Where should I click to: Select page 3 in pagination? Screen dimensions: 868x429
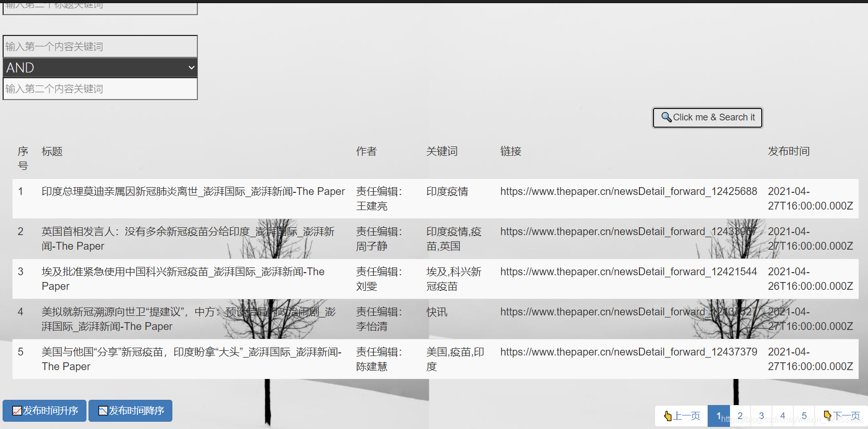(x=761, y=416)
